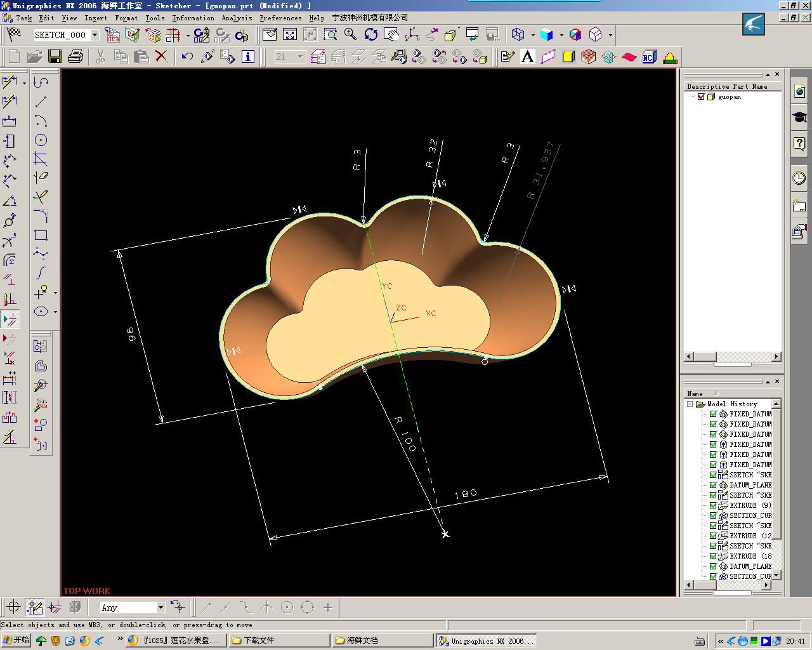
Task: Open the Insert menu
Action: pos(96,18)
